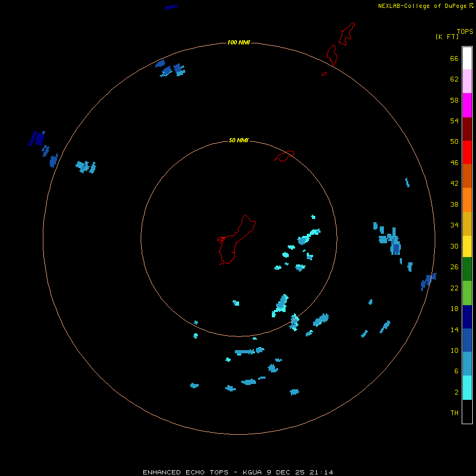Click the 42 value on legend scale
This screenshot has height=476, width=476.
coord(454,184)
